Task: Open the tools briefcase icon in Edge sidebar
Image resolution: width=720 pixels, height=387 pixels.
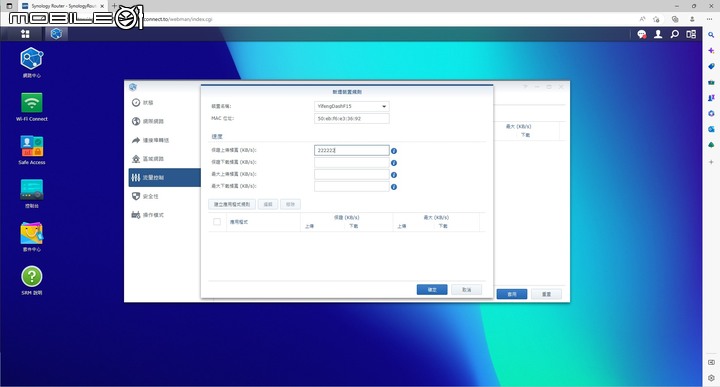Action: (711, 82)
